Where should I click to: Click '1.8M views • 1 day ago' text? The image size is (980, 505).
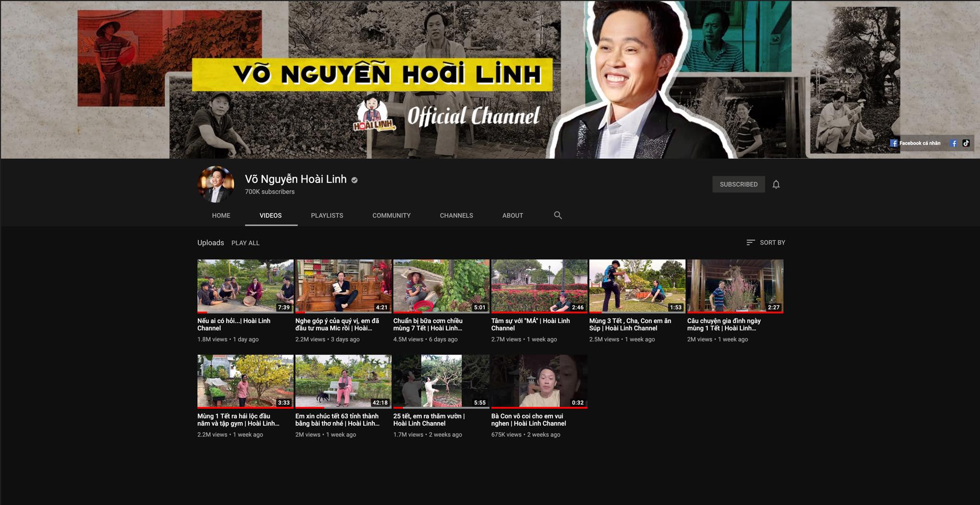pyautogui.click(x=228, y=339)
